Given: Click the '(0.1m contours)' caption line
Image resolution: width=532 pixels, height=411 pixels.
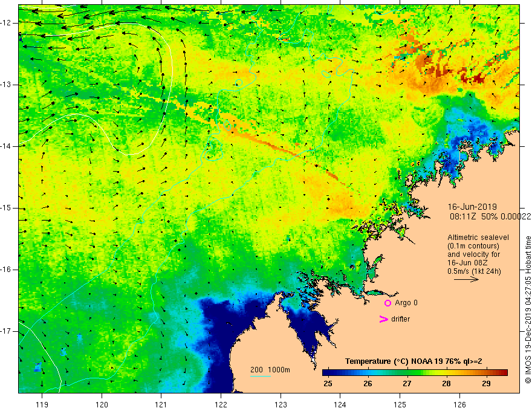Looking at the screenshot, I should [x=473, y=246].
